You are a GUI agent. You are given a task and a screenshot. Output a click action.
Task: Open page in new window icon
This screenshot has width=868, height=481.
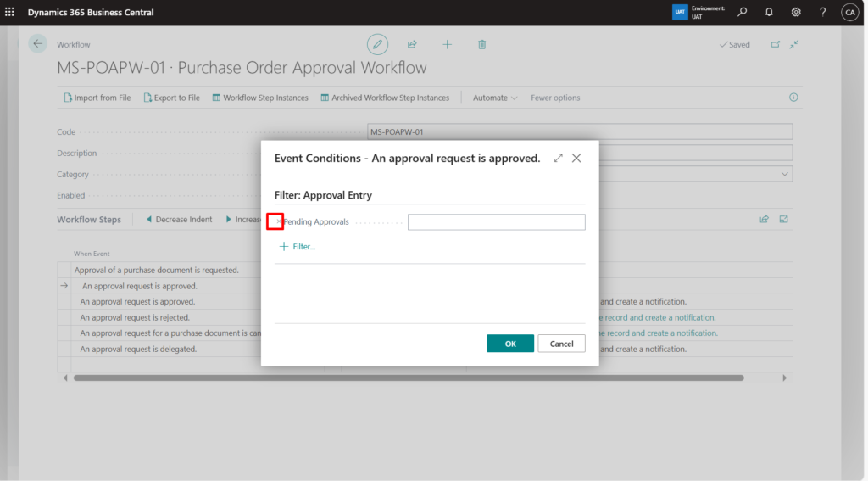[776, 44]
